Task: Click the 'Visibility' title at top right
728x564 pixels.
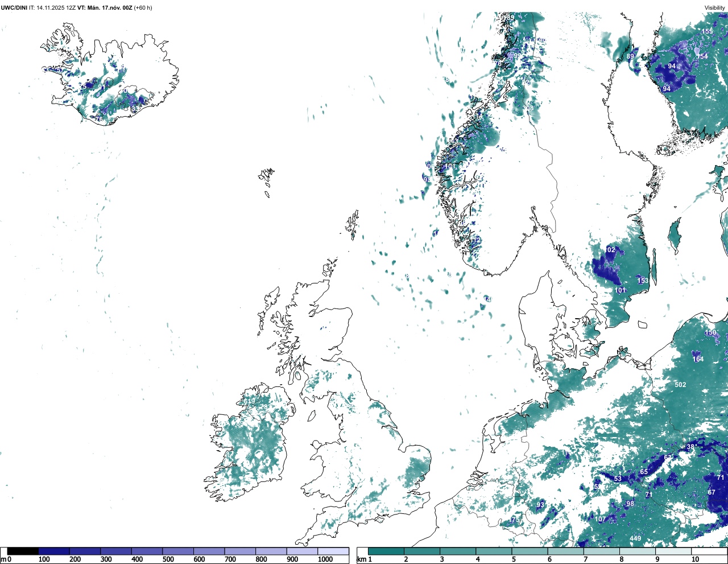Action: click(x=714, y=7)
